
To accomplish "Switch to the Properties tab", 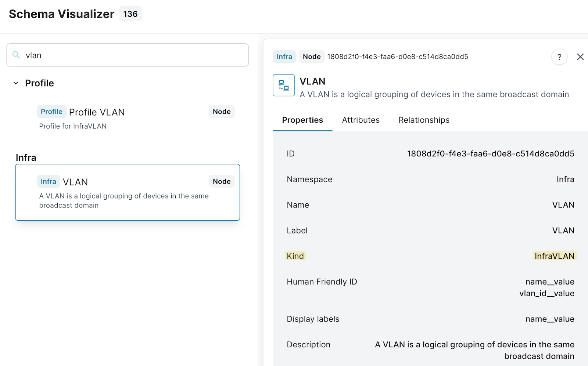I will point(302,120).
